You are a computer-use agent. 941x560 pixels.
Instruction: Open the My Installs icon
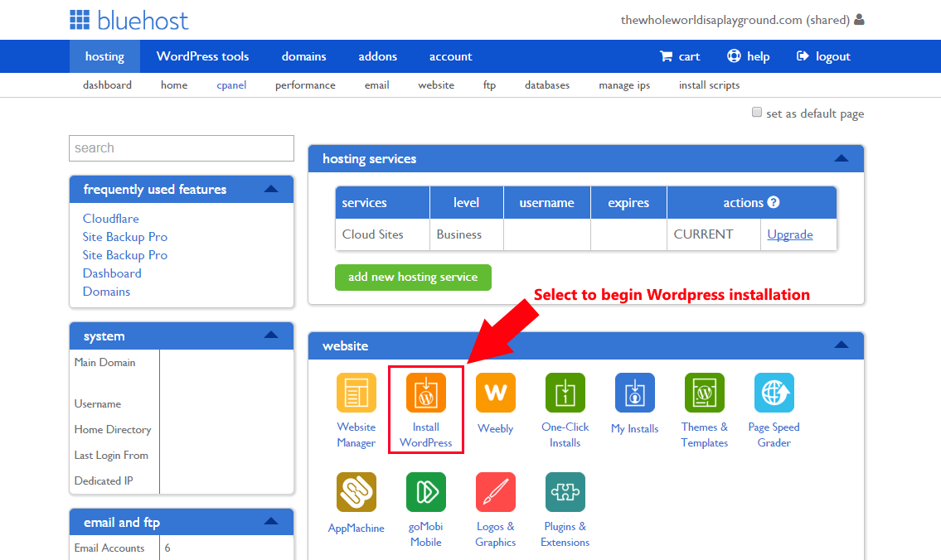634,393
